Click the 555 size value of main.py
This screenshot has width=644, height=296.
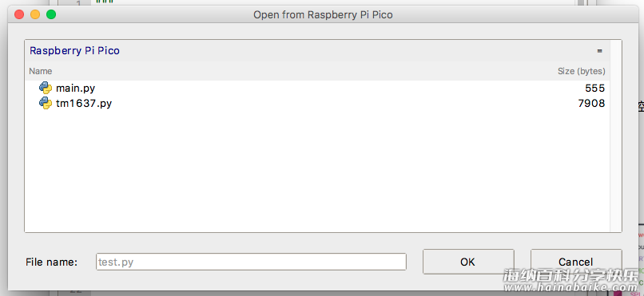pos(595,88)
